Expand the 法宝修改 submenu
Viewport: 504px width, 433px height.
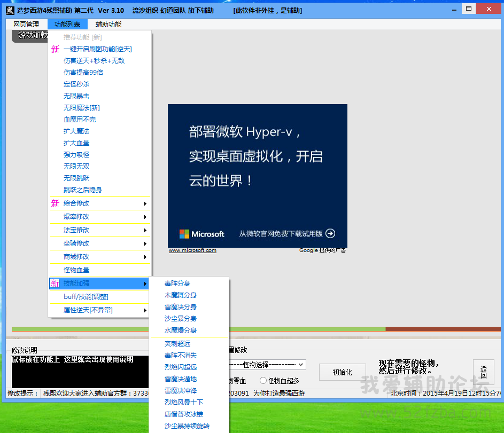pyautogui.click(x=99, y=230)
